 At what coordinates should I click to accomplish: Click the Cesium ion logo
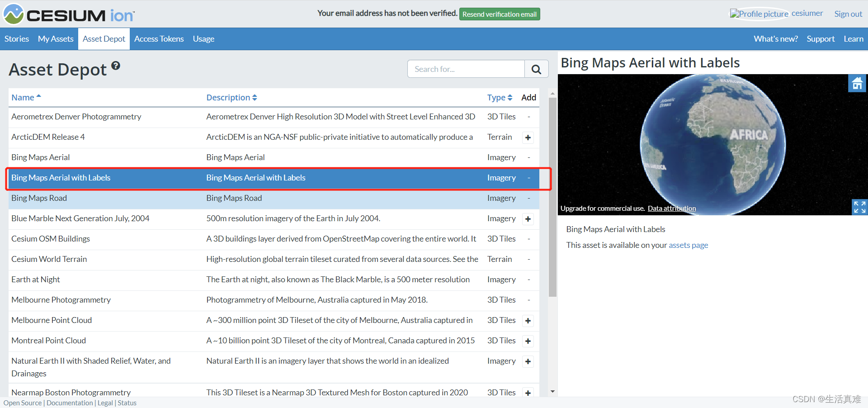(x=69, y=14)
